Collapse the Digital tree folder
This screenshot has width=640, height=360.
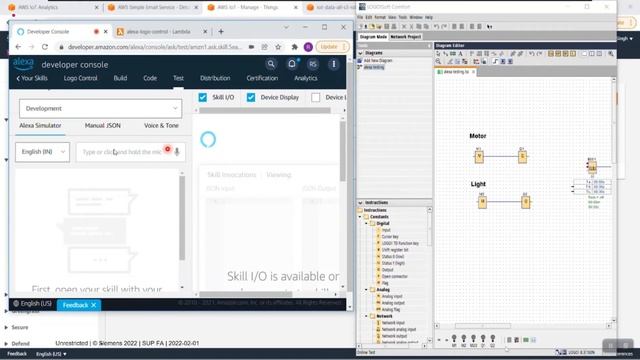[x=367, y=223]
